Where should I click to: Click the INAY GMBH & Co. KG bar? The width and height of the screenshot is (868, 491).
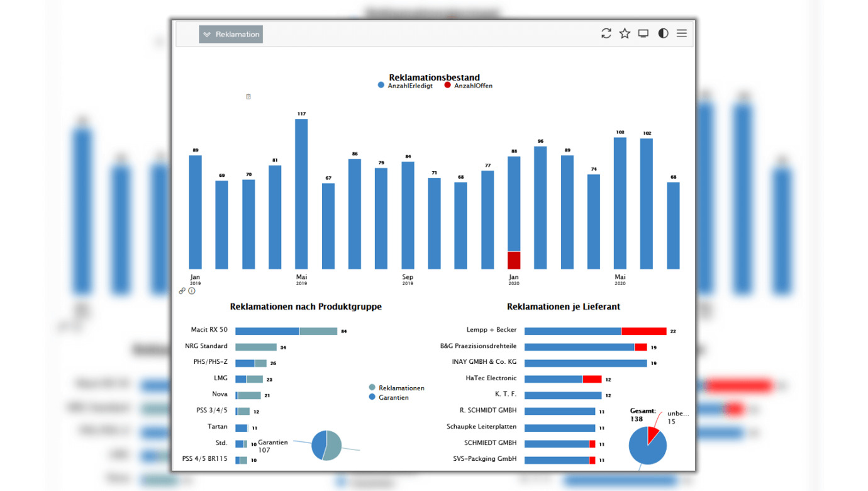(585, 363)
